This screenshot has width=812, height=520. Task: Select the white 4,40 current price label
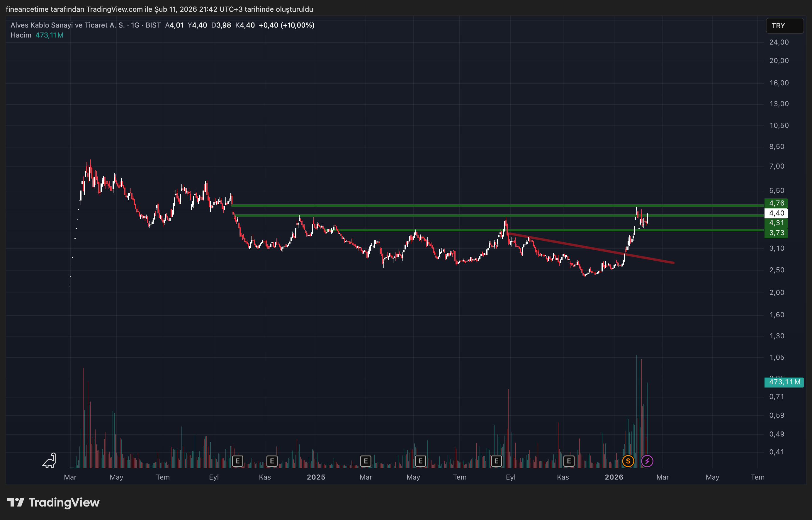tap(776, 213)
